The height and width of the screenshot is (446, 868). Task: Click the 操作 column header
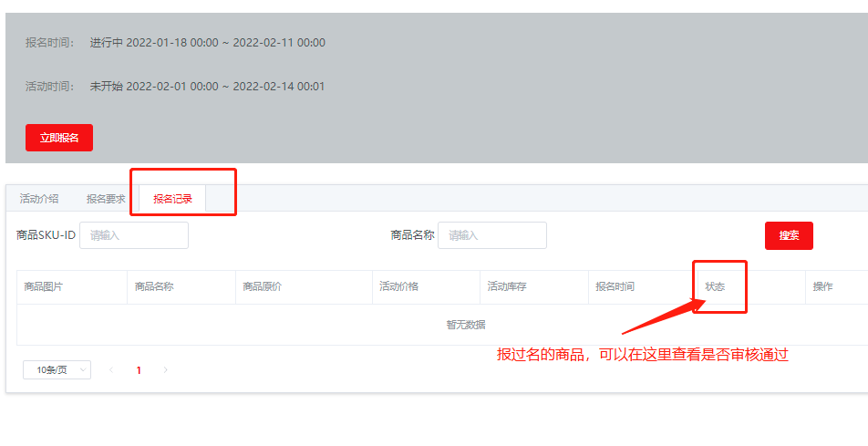822,286
